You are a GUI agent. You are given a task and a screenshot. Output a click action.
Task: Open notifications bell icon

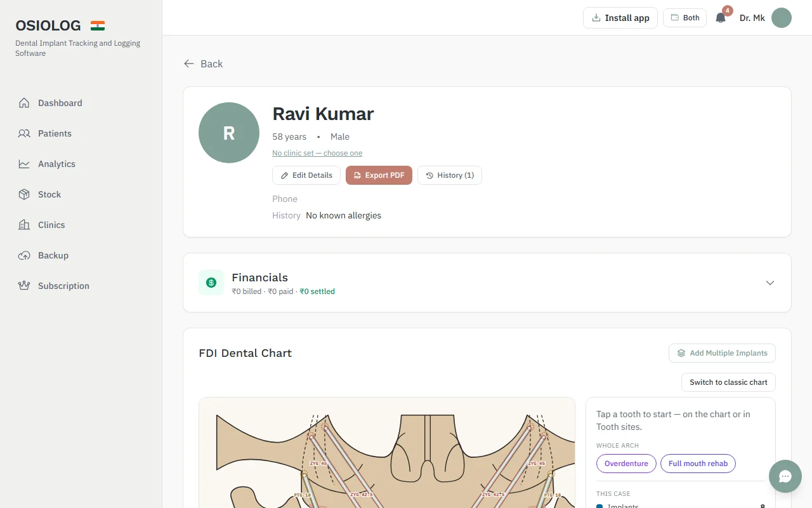[721, 18]
